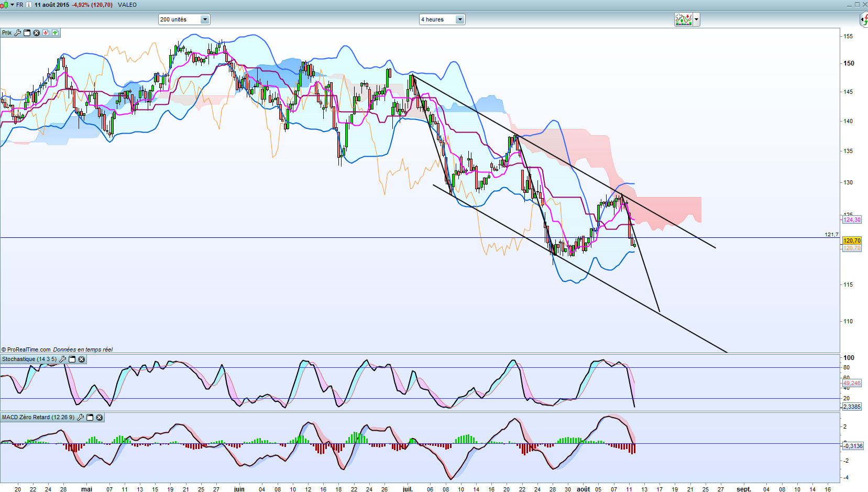The width and height of the screenshot is (868, 492).
Task: Click the Prix panel label
Action: [x=7, y=32]
